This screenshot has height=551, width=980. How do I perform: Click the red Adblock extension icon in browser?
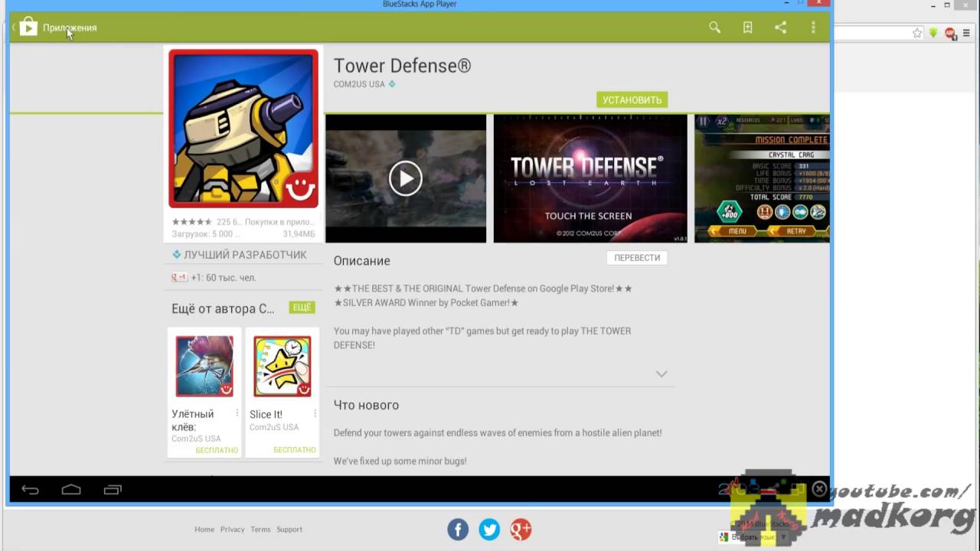click(x=950, y=33)
